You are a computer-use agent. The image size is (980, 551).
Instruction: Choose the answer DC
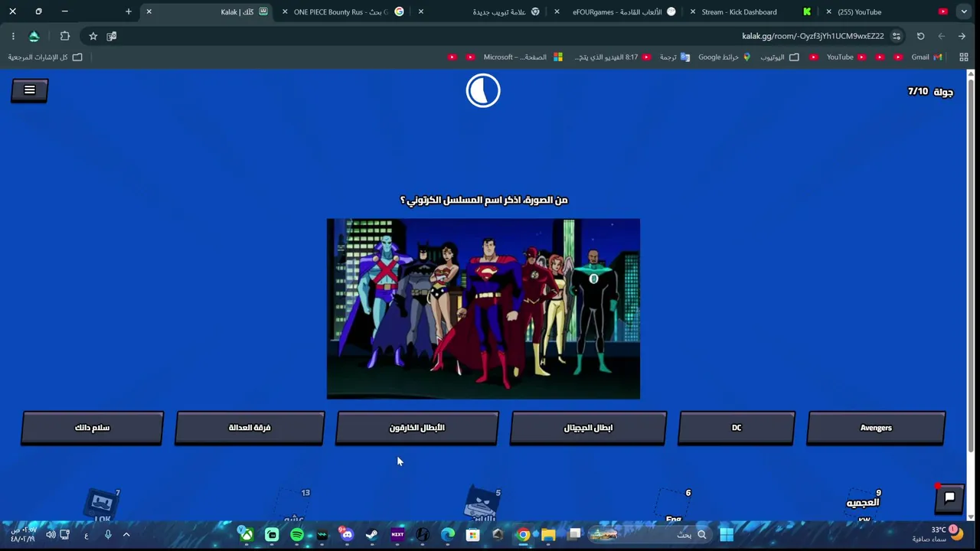coord(737,428)
